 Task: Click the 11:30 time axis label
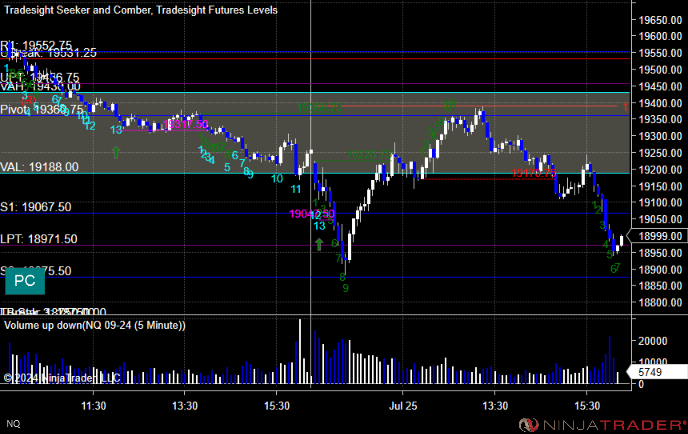93,406
